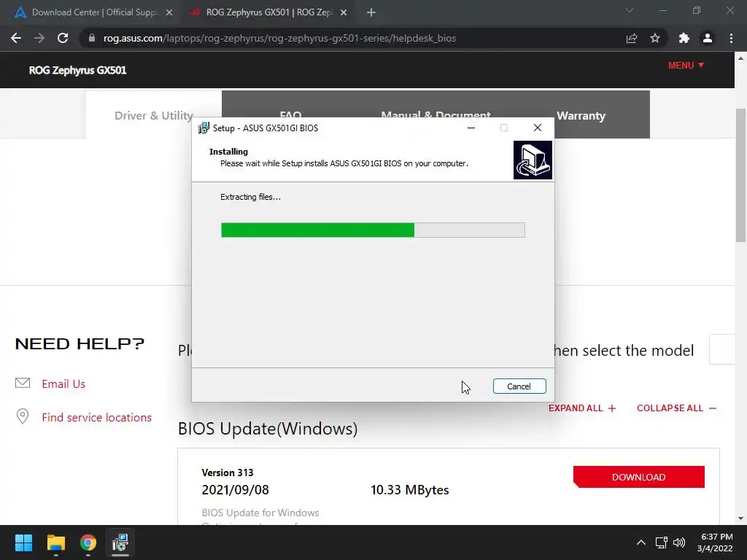747x560 pixels.
Task: Open a new browser tab with plus
Action: [x=371, y=12]
